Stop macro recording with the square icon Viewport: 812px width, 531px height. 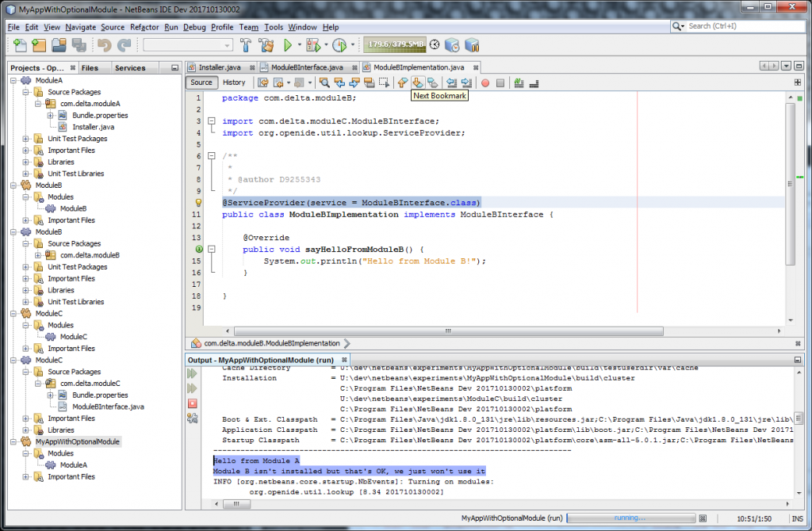(500, 82)
